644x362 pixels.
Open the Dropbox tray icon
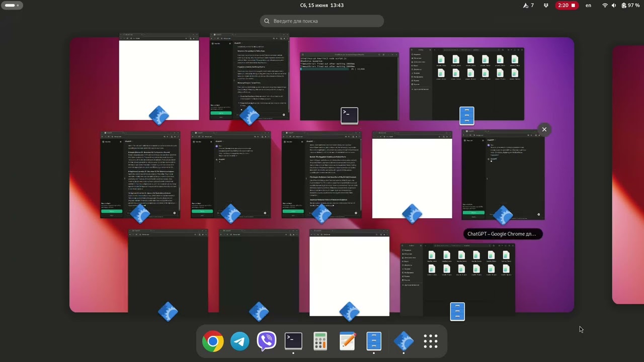(x=546, y=6)
